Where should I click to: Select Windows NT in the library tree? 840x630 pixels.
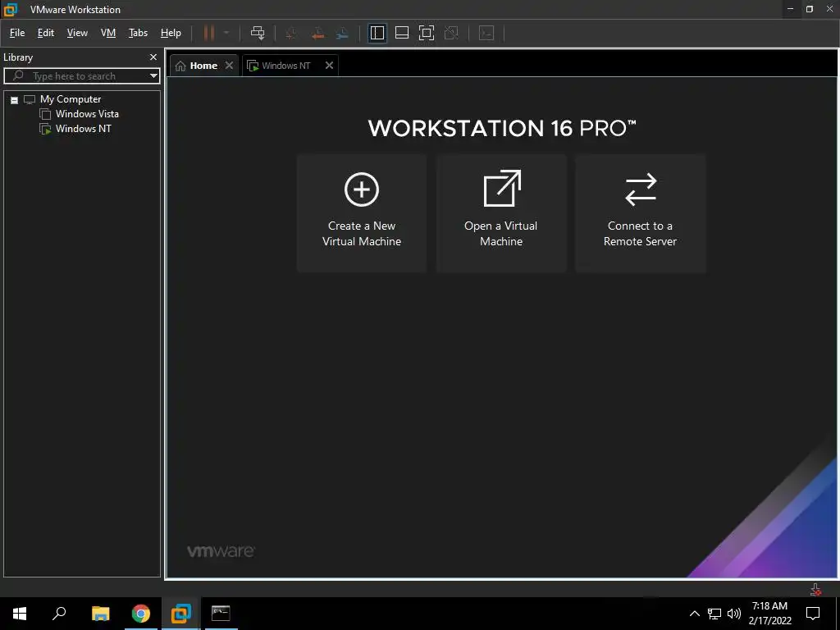point(83,129)
